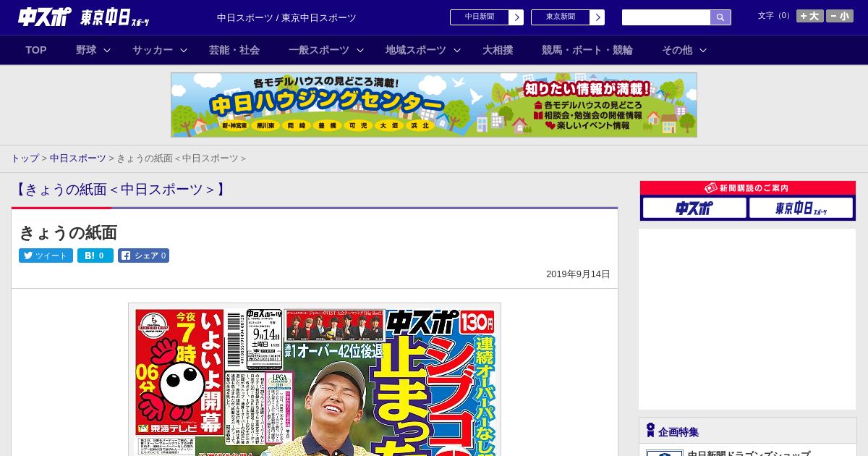Image resolution: width=868 pixels, height=456 pixels.
Task: Click the arrow beside 中日新聞
Action: pos(516,17)
